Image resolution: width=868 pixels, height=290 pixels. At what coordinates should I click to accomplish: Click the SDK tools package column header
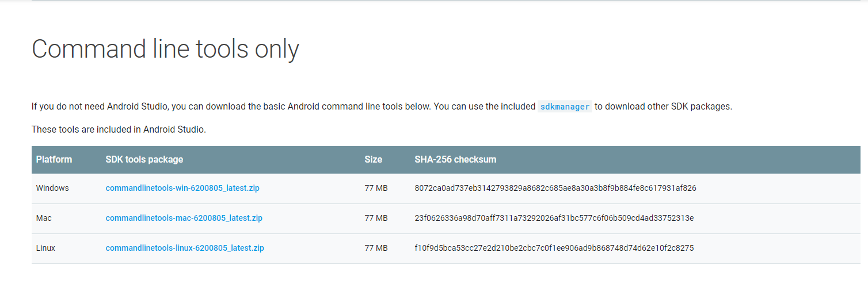[x=144, y=159]
